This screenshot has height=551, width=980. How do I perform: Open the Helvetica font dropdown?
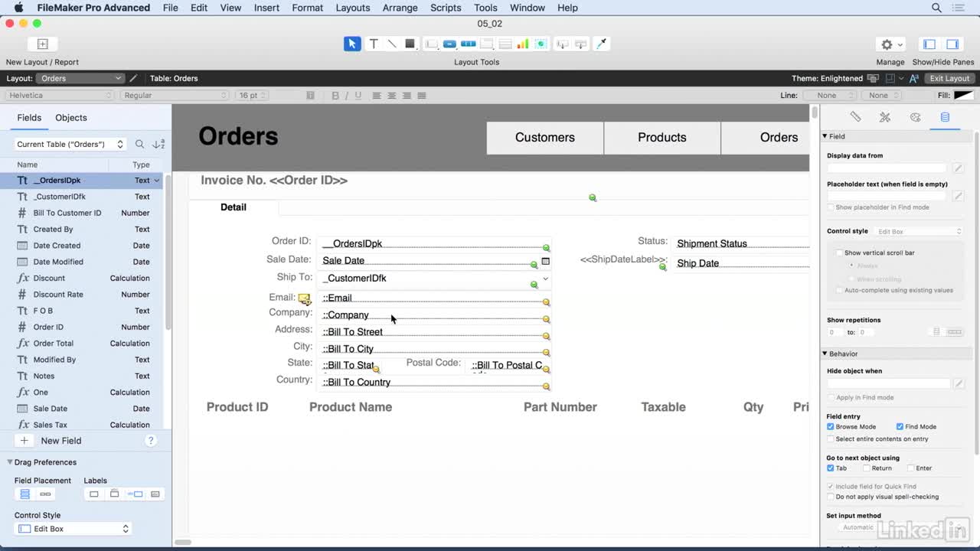60,96
